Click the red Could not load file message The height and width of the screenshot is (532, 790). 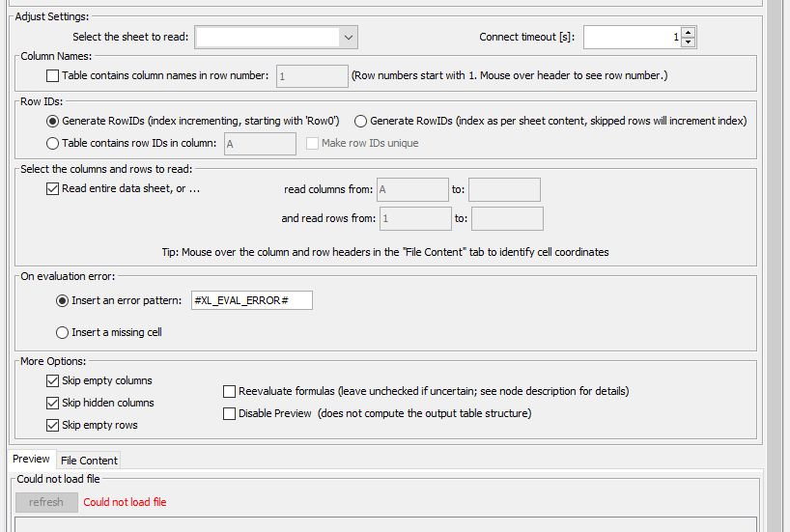click(x=125, y=502)
